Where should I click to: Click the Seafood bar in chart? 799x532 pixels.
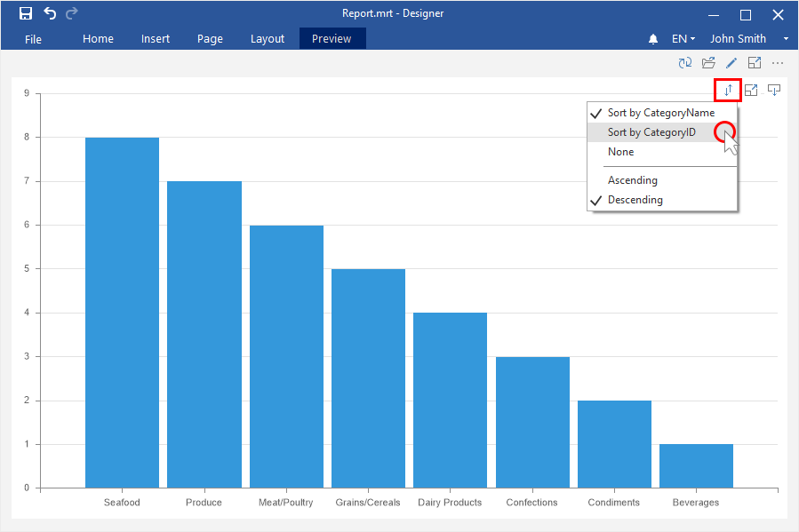(122, 312)
